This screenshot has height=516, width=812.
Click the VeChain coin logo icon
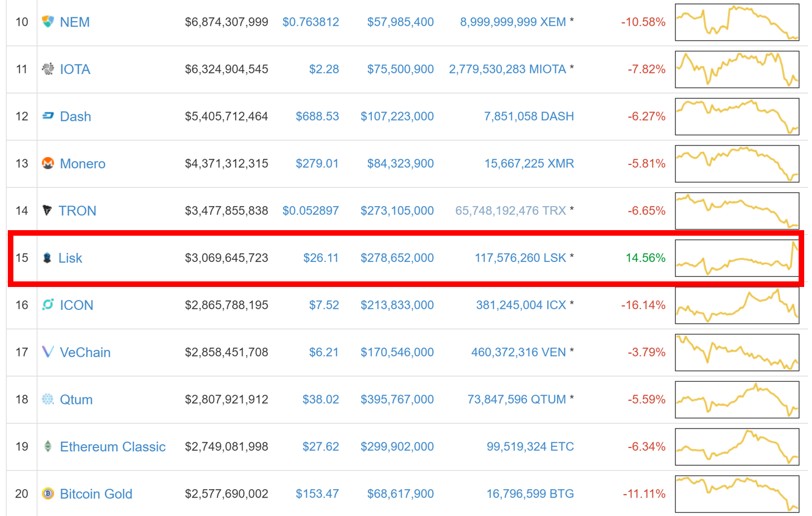click(x=48, y=352)
